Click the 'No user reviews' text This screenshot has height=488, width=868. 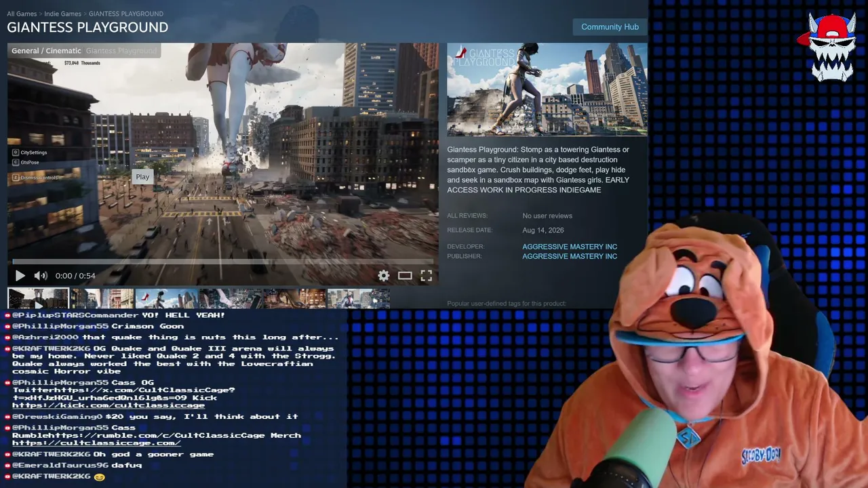tap(547, 216)
